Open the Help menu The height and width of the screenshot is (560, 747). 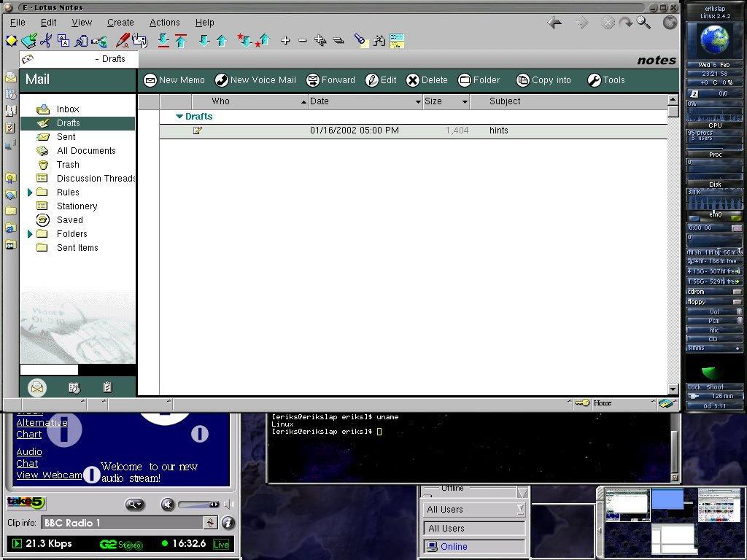click(x=204, y=23)
